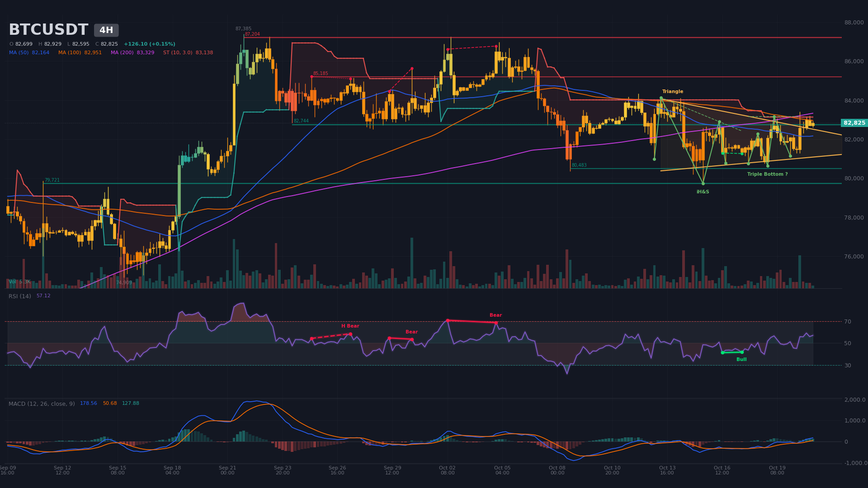Click the 88,000 price axis tick

click(x=854, y=23)
